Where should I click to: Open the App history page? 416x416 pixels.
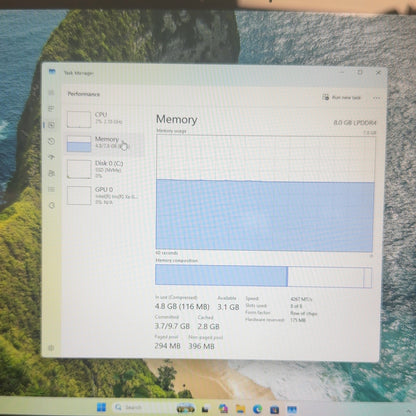pos(51,141)
